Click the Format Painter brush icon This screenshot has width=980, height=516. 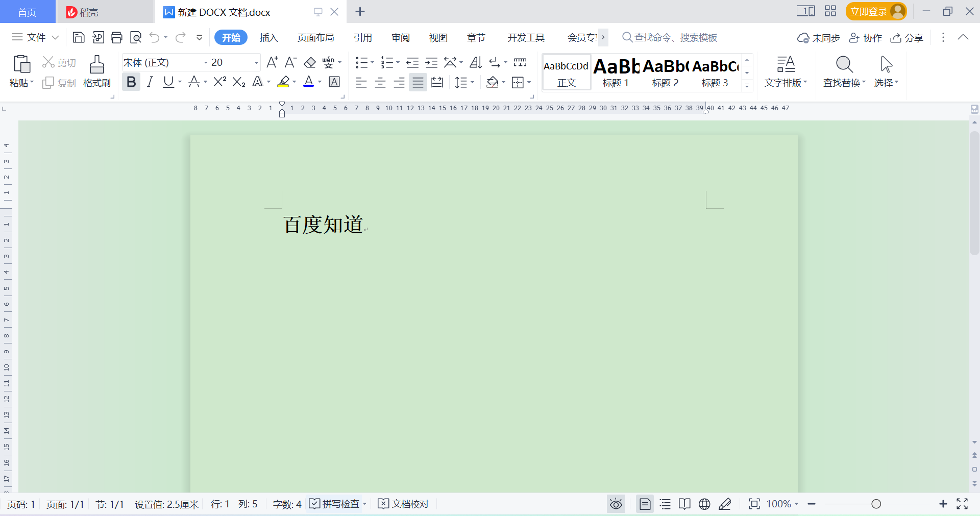96,64
